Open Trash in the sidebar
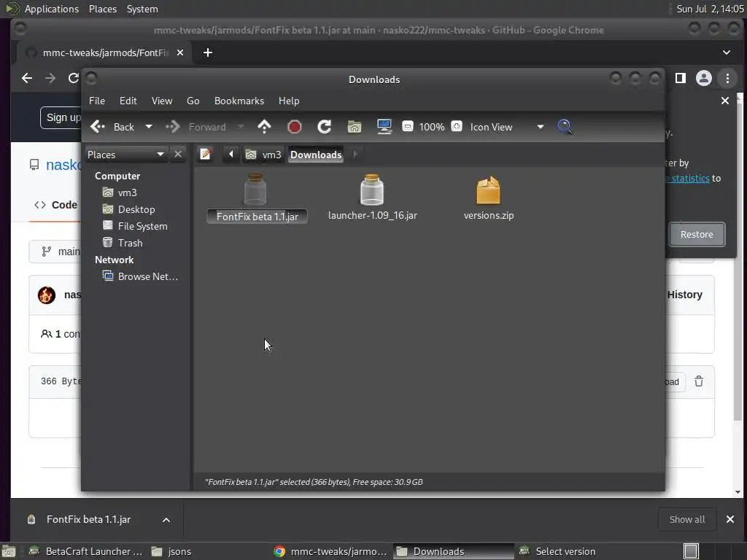Screen dimensions: 747x560 tap(123, 243)
